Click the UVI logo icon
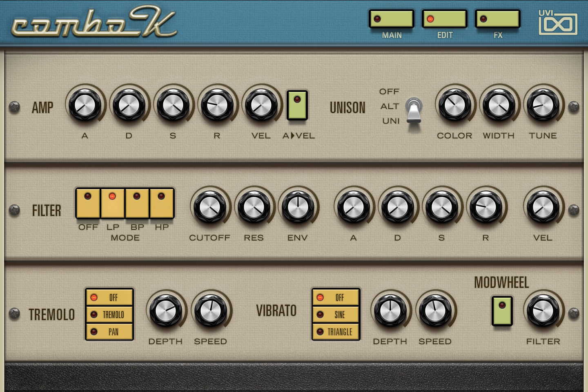 click(558, 22)
